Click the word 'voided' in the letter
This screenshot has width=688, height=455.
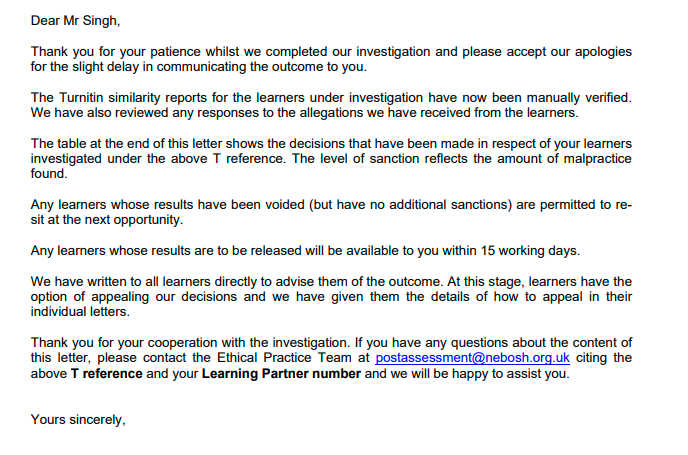pos(285,205)
